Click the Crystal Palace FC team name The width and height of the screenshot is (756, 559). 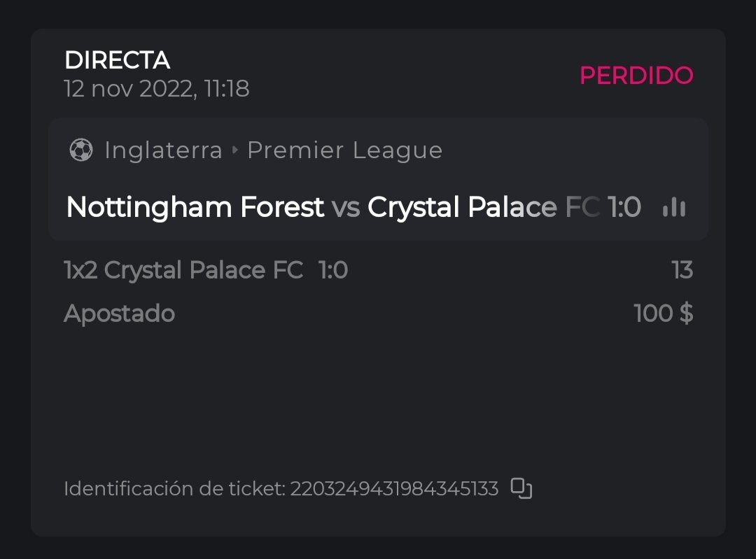click(483, 207)
